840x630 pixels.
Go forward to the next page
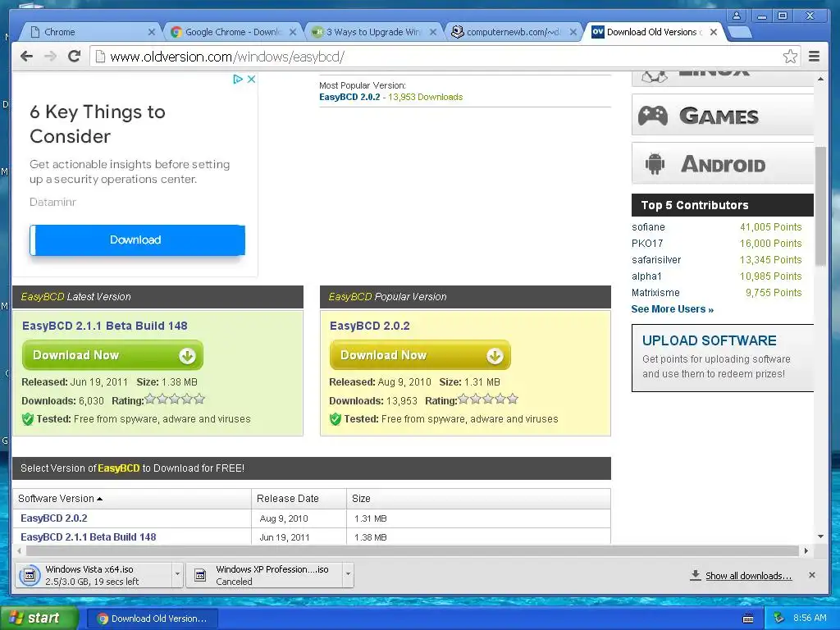[x=50, y=57]
